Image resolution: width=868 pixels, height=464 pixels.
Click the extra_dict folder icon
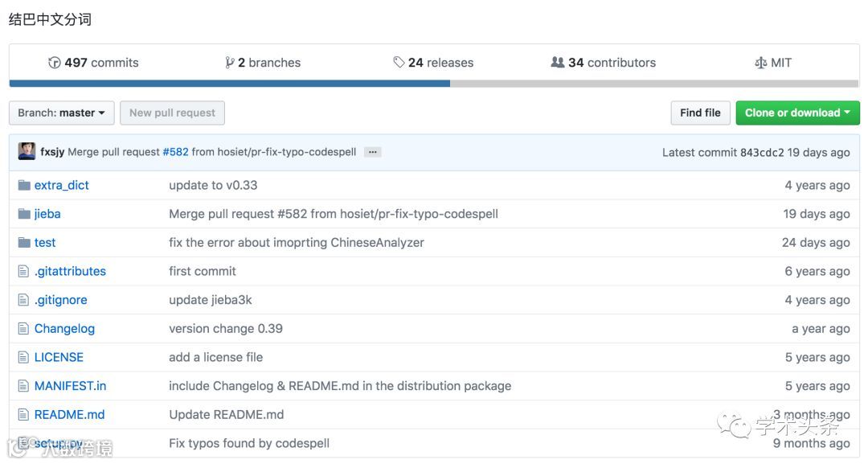(x=24, y=185)
